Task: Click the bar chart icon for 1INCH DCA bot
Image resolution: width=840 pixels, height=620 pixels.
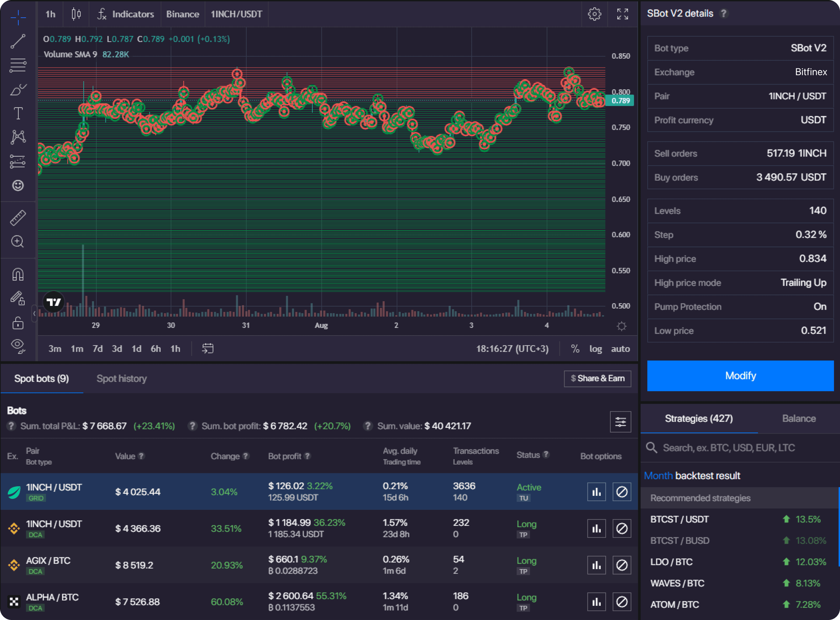Action: (596, 529)
